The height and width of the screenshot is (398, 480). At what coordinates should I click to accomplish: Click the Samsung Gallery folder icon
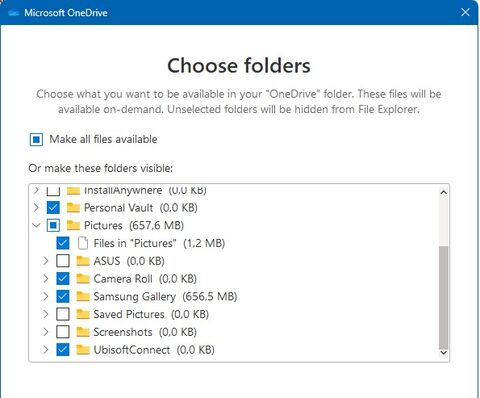(83, 296)
